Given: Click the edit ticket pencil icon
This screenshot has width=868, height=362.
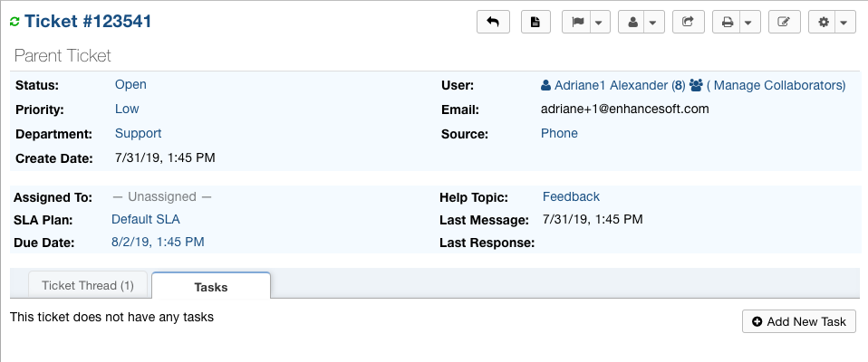Looking at the screenshot, I should click(784, 22).
